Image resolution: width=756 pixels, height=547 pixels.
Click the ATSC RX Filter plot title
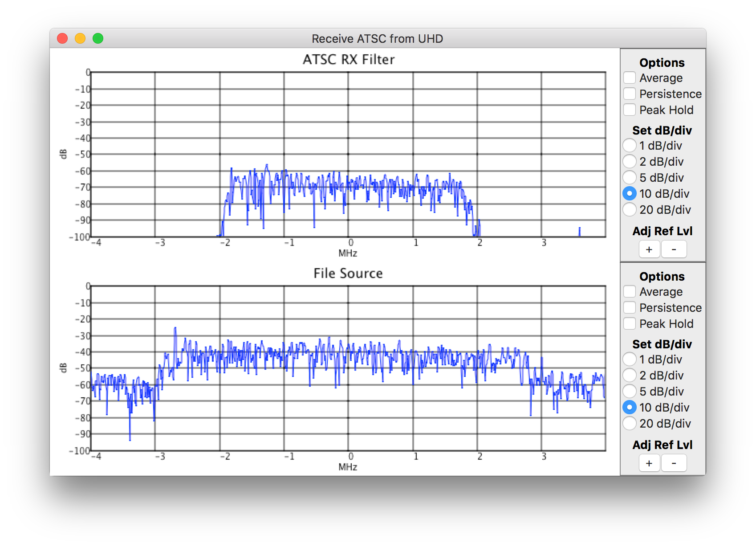click(x=349, y=59)
